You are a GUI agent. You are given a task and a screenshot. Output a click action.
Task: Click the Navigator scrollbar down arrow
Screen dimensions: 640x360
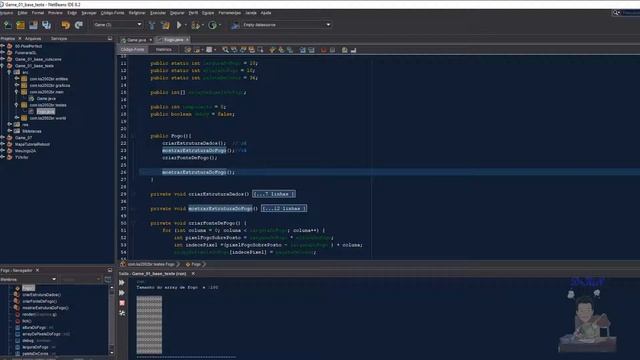111,352
